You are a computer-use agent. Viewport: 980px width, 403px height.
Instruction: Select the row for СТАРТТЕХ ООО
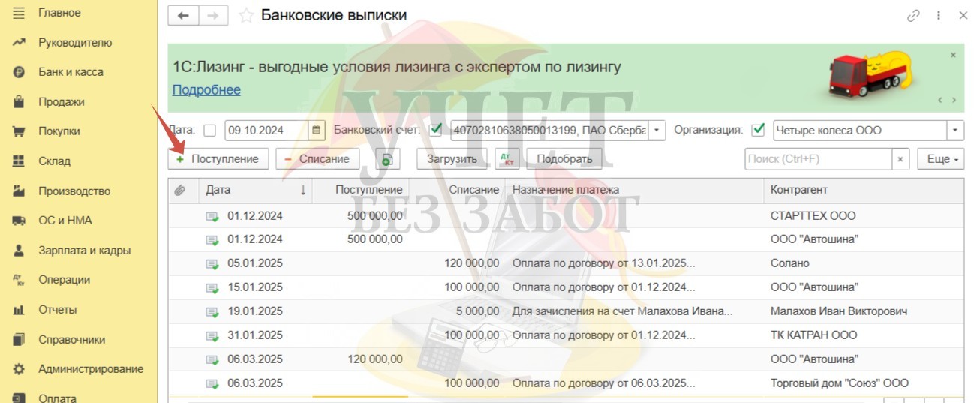click(x=567, y=216)
